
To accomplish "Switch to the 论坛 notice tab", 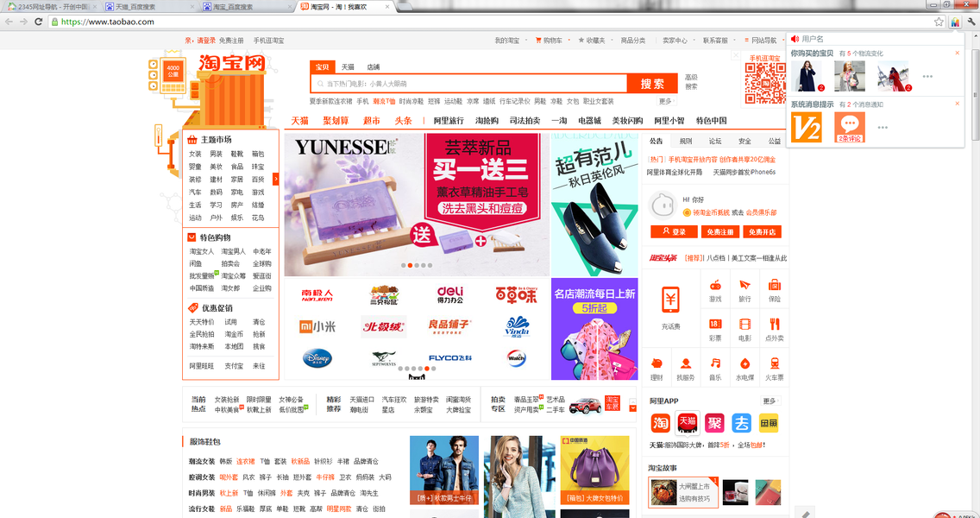I will click(x=715, y=141).
